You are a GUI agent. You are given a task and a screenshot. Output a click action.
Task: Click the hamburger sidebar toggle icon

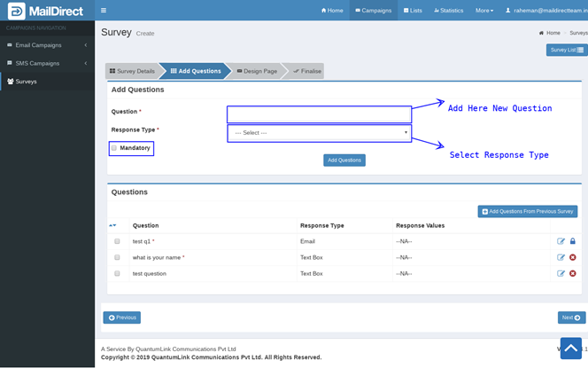coord(104,11)
